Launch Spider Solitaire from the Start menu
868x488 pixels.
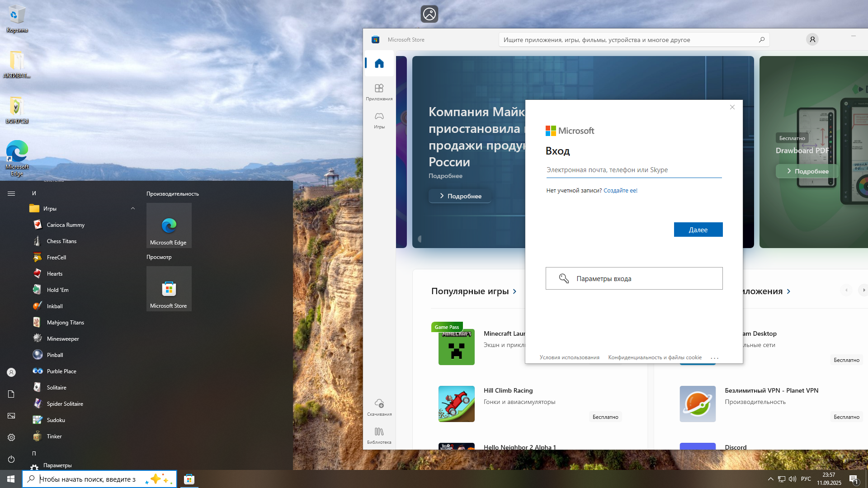[81, 404]
